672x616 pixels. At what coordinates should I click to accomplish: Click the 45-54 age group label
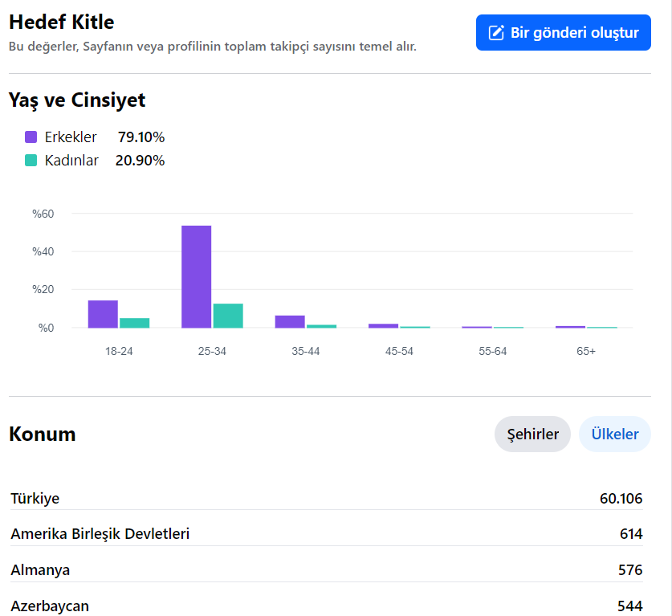(399, 351)
